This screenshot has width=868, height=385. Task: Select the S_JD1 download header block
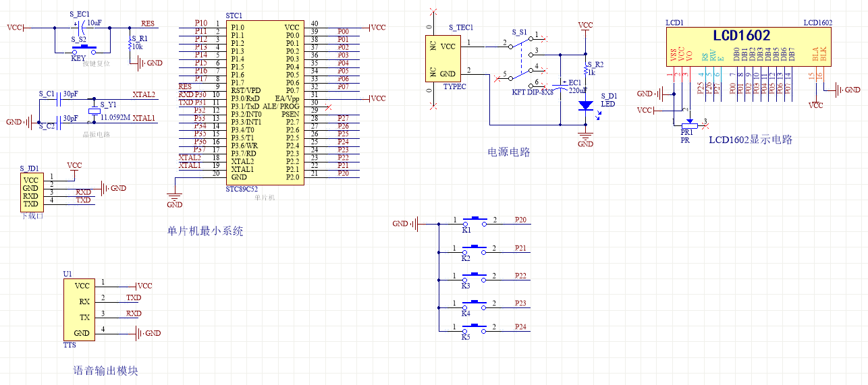click(30, 191)
